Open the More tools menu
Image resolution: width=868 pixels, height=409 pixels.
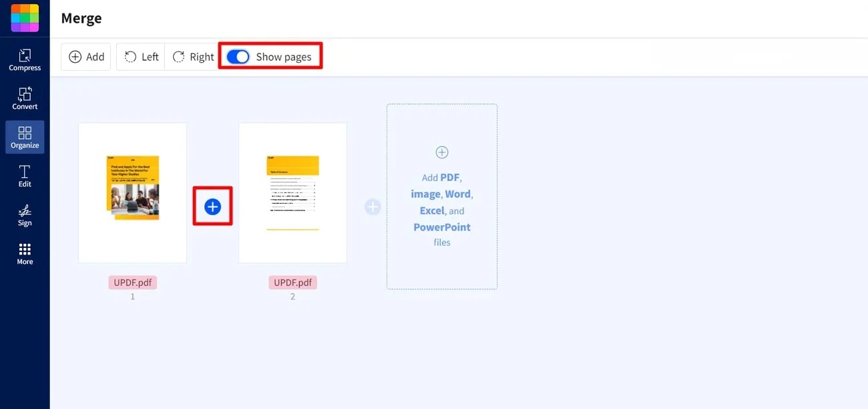(25, 253)
